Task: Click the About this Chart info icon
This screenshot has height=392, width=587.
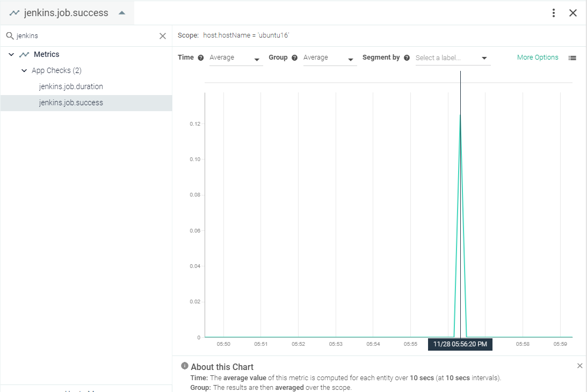Action: coord(185,366)
